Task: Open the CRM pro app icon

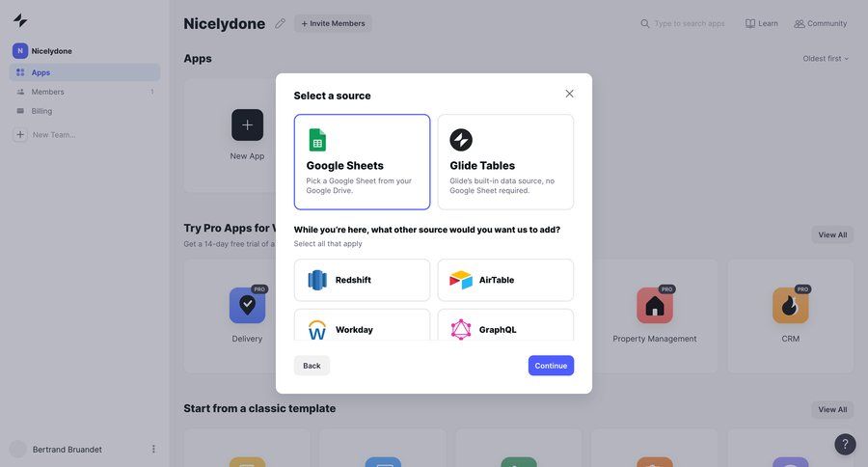Action: [x=791, y=305]
